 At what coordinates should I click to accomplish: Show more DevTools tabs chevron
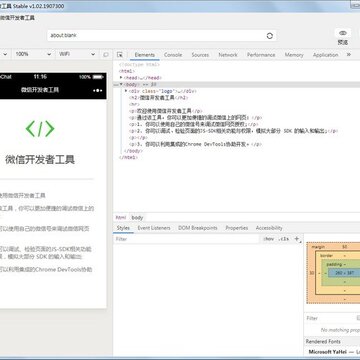click(x=349, y=54)
